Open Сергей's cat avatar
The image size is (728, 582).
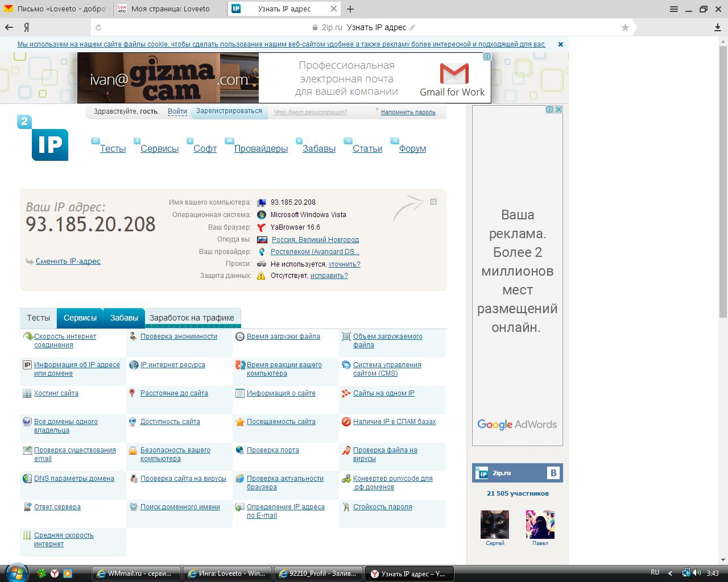(x=495, y=524)
